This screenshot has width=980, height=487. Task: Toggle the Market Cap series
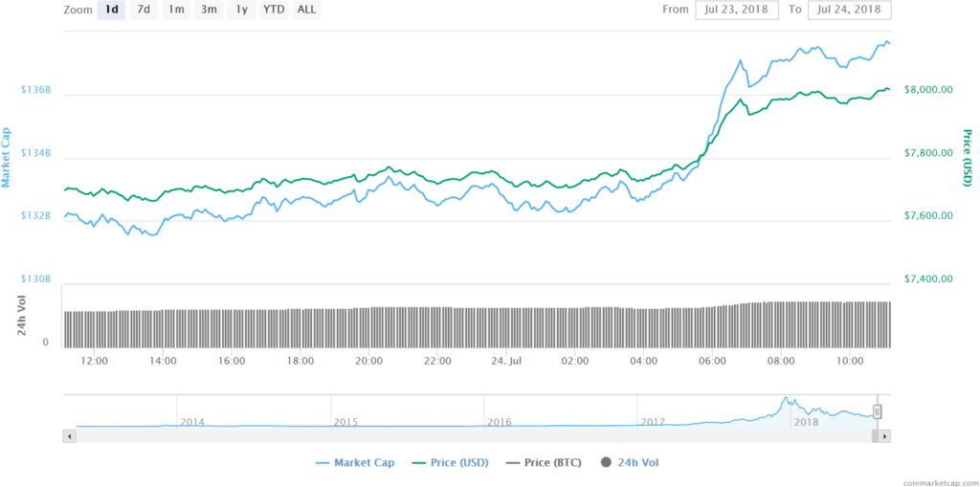tap(355, 463)
